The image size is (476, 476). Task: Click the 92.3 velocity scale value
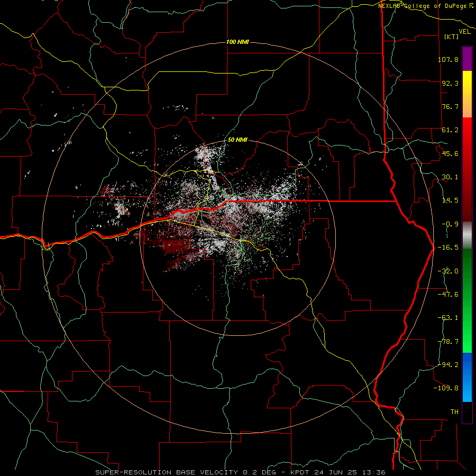click(450, 83)
